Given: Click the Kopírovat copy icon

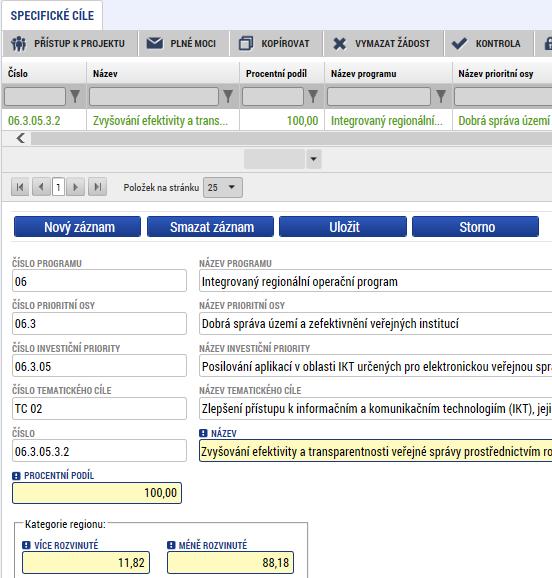Looking at the screenshot, I should [246, 43].
